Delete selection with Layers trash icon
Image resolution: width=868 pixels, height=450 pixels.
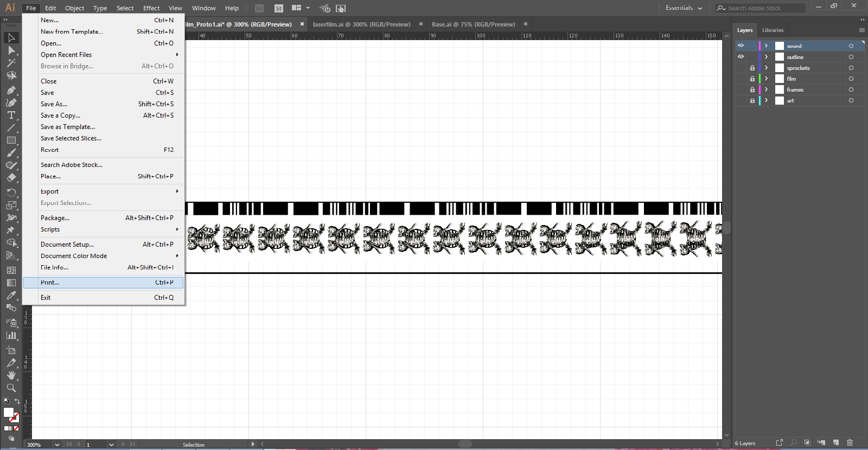[850, 443]
